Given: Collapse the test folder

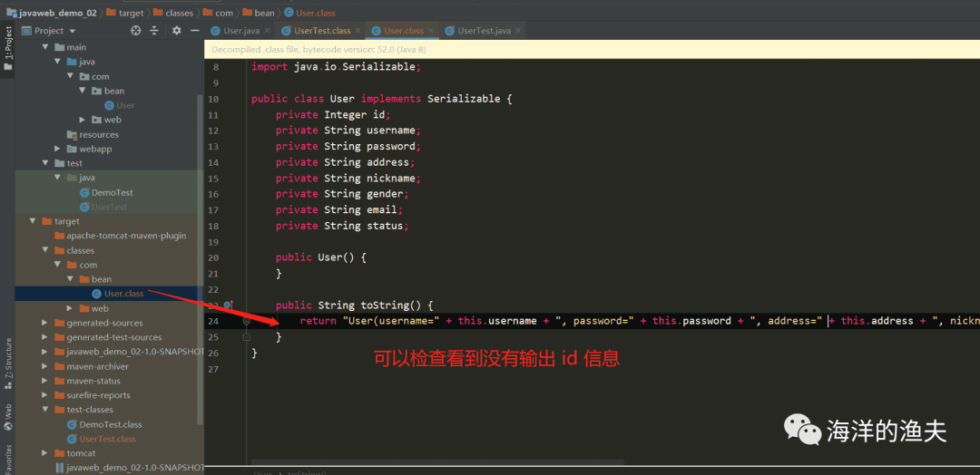Looking at the screenshot, I should (x=45, y=163).
